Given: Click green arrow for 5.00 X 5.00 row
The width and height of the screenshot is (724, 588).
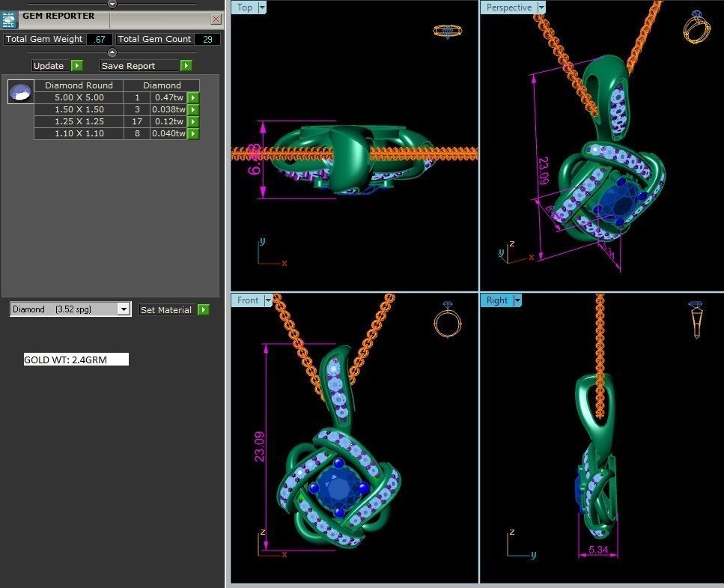Looking at the screenshot, I should click(x=193, y=97).
